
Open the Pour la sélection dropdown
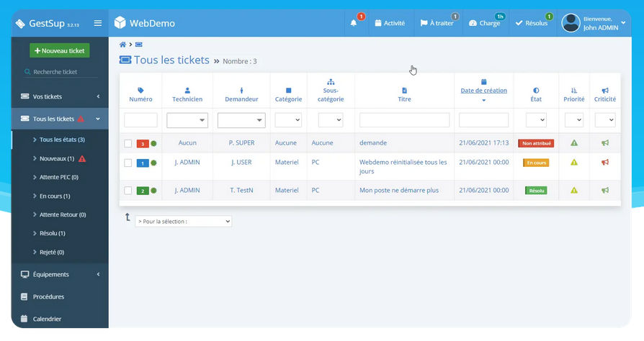[183, 221]
